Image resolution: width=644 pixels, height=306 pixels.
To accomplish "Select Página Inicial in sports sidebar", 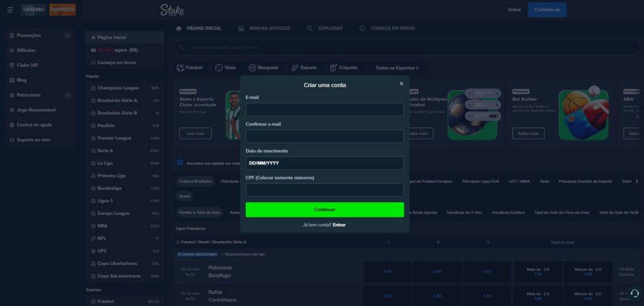I will coord(125,37).
